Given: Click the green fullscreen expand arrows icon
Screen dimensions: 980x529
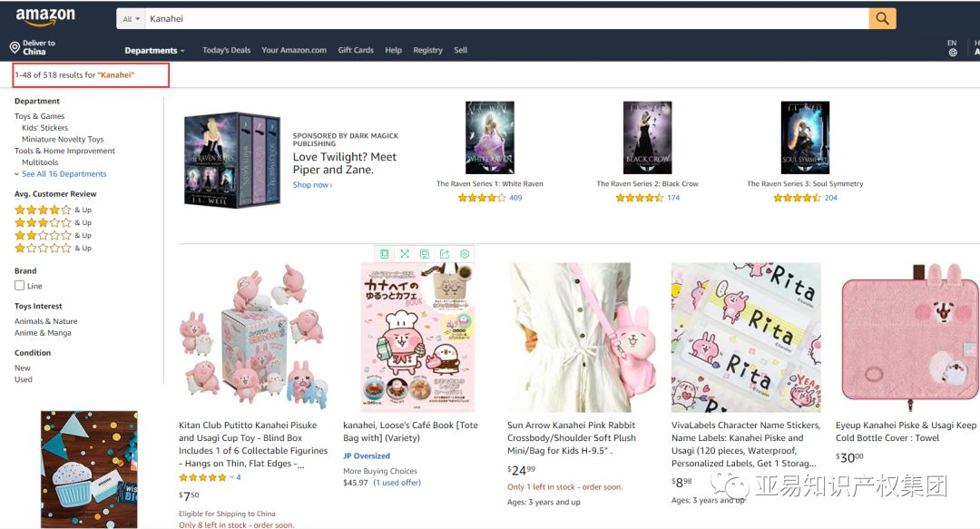Looking at the screenshot, I should pyautogui.click(x=405, y=254).
